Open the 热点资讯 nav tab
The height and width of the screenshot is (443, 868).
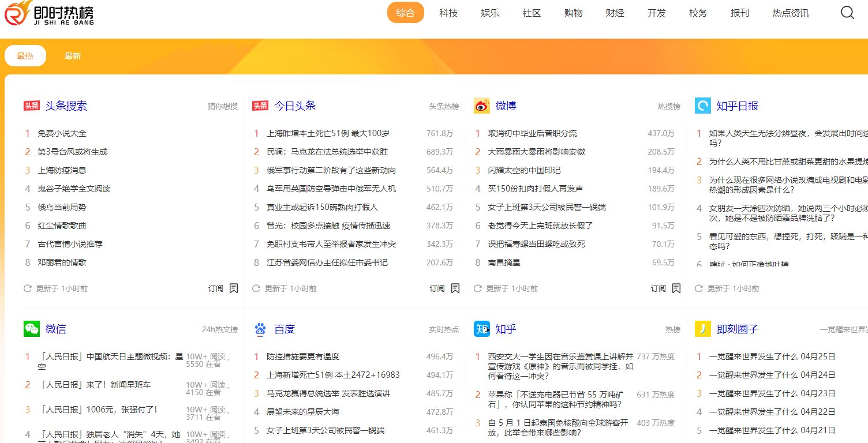[791, 13]
